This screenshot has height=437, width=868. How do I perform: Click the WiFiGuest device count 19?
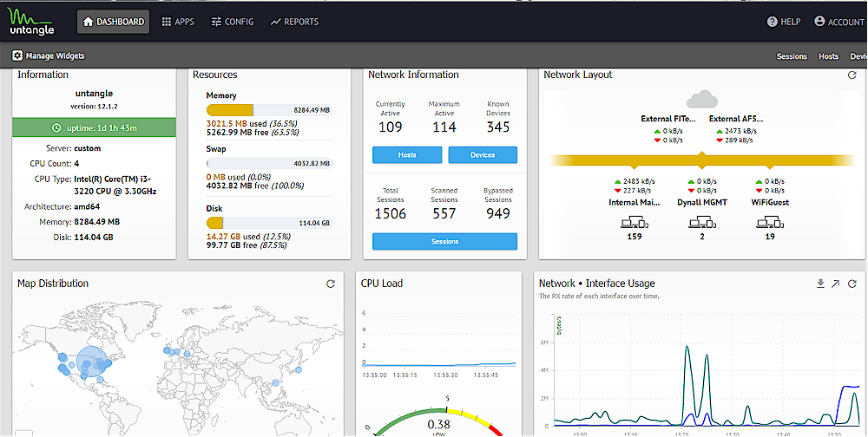click(769, 237)
